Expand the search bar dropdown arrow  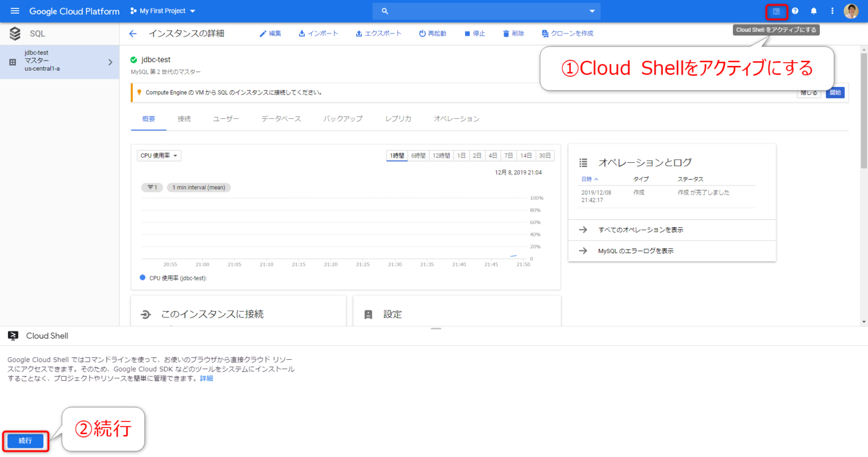coord(592,11)
